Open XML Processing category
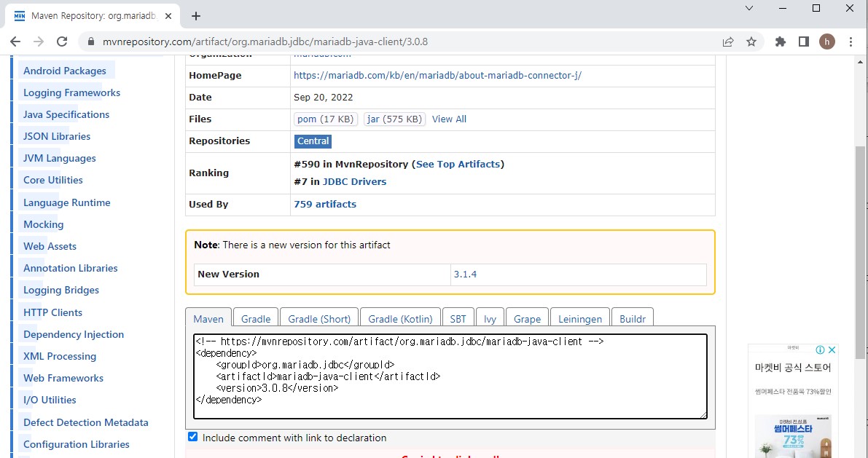The image size is (868, 458). point(60,356)
